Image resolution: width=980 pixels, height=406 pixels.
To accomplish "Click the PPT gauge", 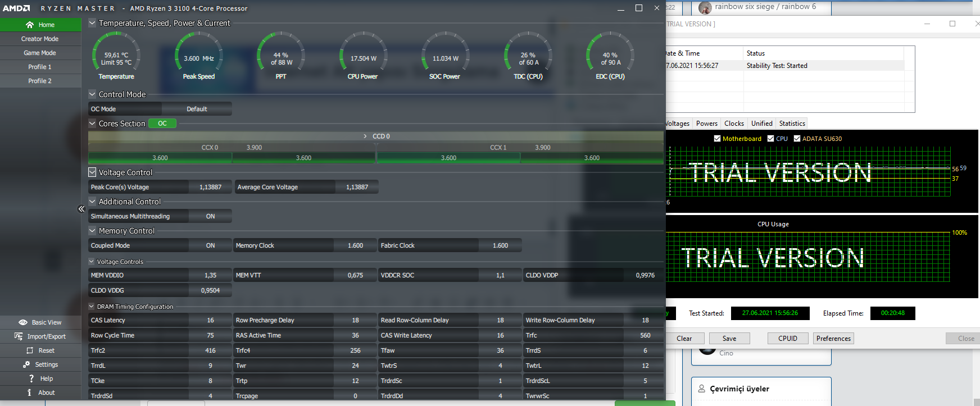I will pos(281,56).
